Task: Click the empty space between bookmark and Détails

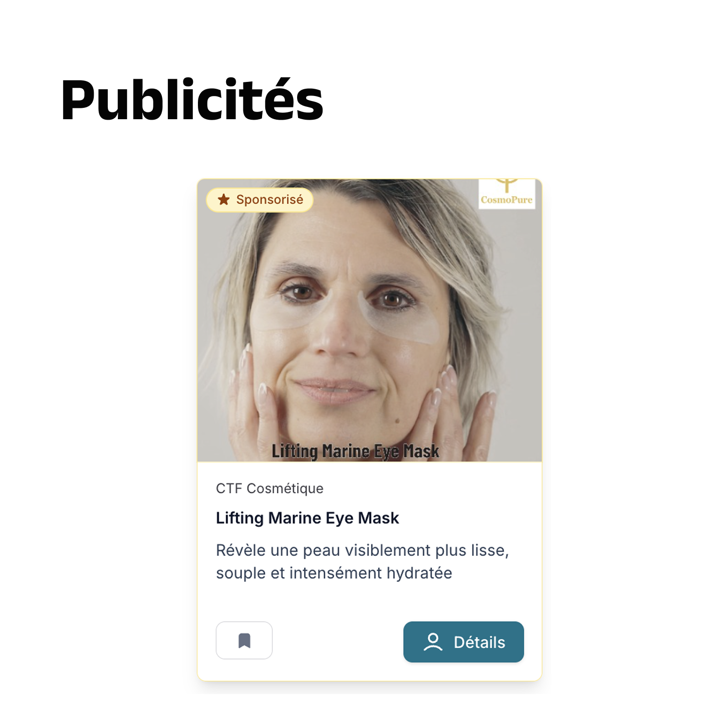Action: point(338,641)
